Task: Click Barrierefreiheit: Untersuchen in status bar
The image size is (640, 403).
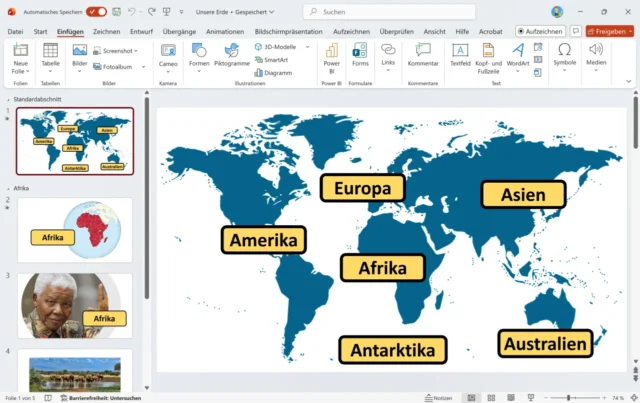Action: (x=101, y=398)
